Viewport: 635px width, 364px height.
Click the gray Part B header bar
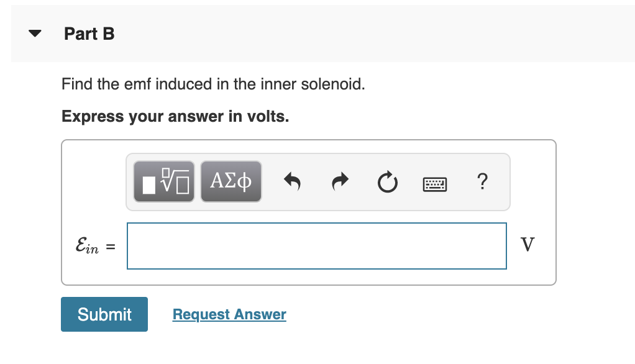point(373,34)
